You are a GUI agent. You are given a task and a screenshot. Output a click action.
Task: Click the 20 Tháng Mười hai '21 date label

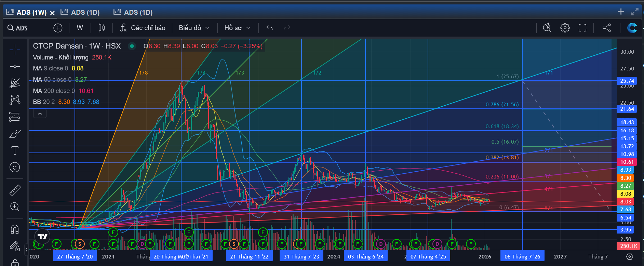pos(181,256)
